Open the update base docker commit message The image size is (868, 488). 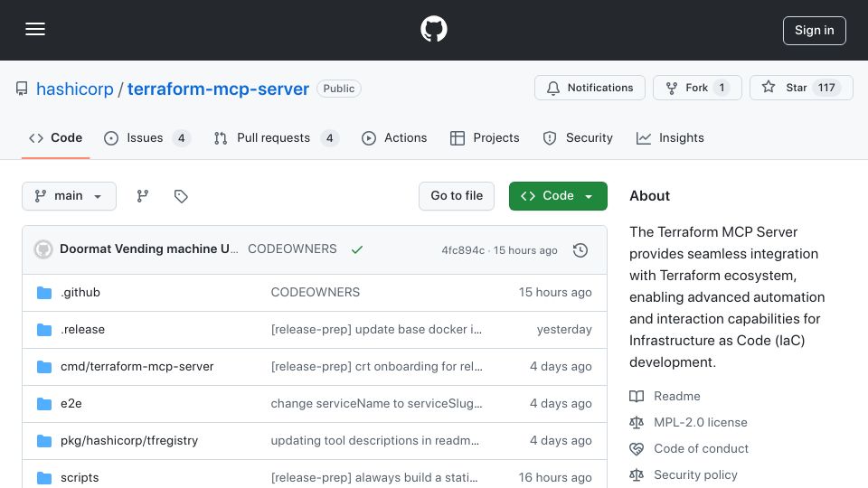coord(376,329)
